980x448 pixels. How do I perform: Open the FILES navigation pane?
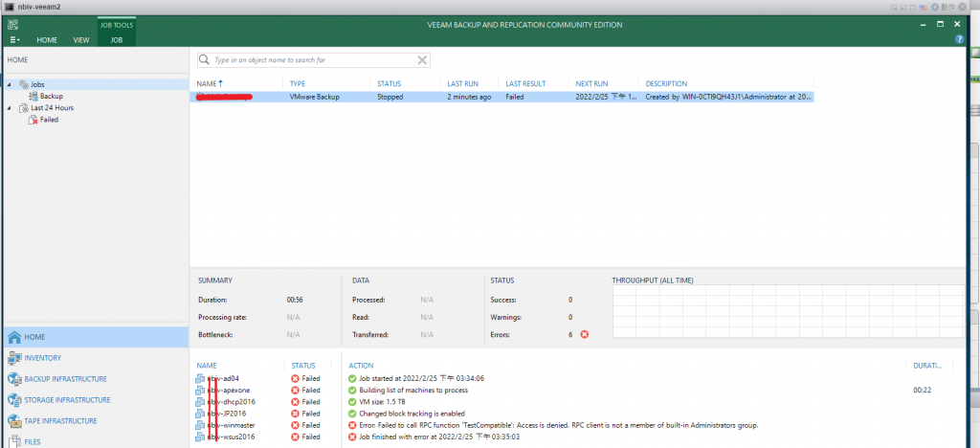click(x=95, y=441)
